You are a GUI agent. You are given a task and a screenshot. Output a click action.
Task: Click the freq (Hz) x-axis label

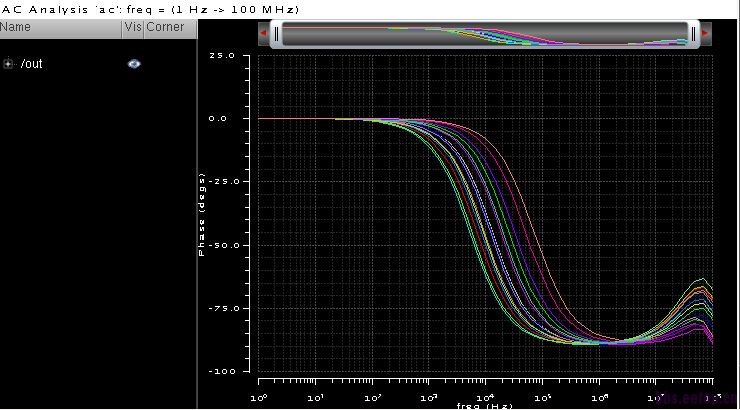485,406
